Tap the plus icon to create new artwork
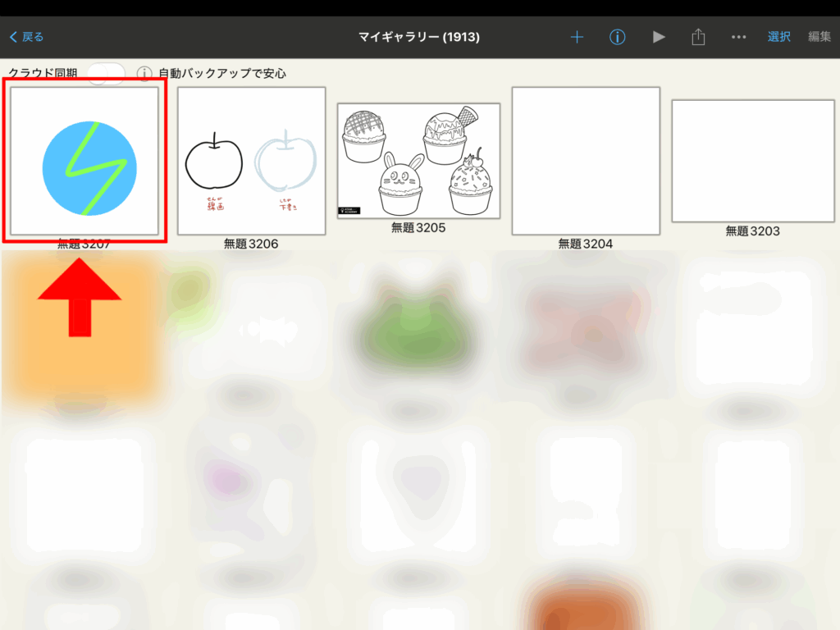840x630 pixels. coord(577,37)
